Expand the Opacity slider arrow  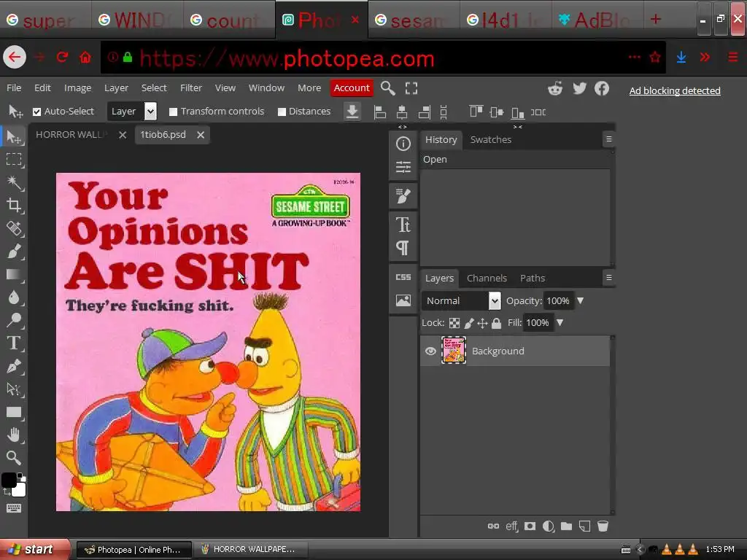(x=580, y=301)
